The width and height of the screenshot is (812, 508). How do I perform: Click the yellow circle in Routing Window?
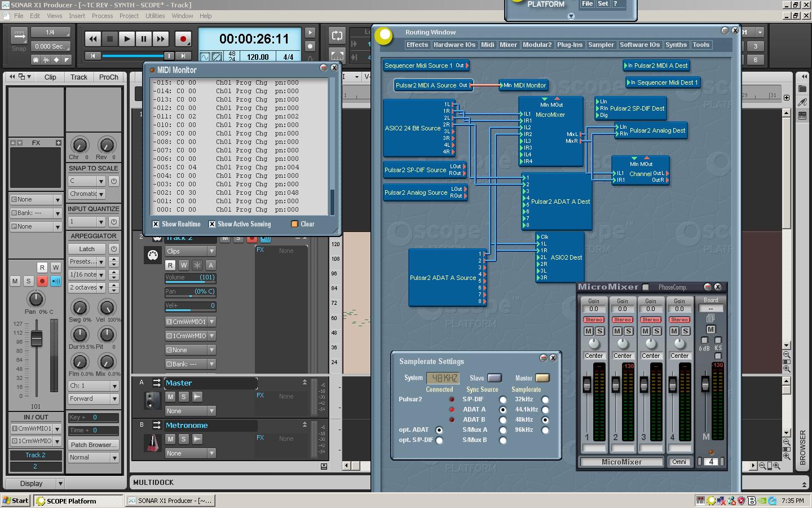pyautogui.click(x=385, y=35)
